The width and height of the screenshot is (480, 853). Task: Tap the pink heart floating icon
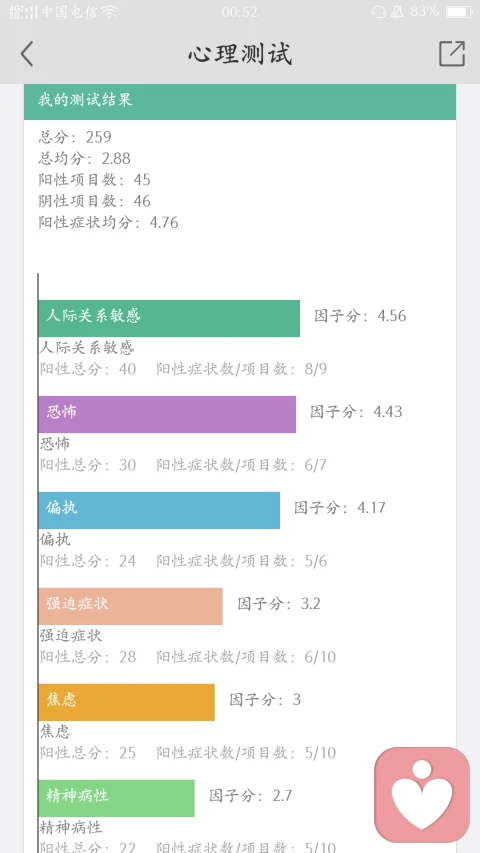(422, 794)
